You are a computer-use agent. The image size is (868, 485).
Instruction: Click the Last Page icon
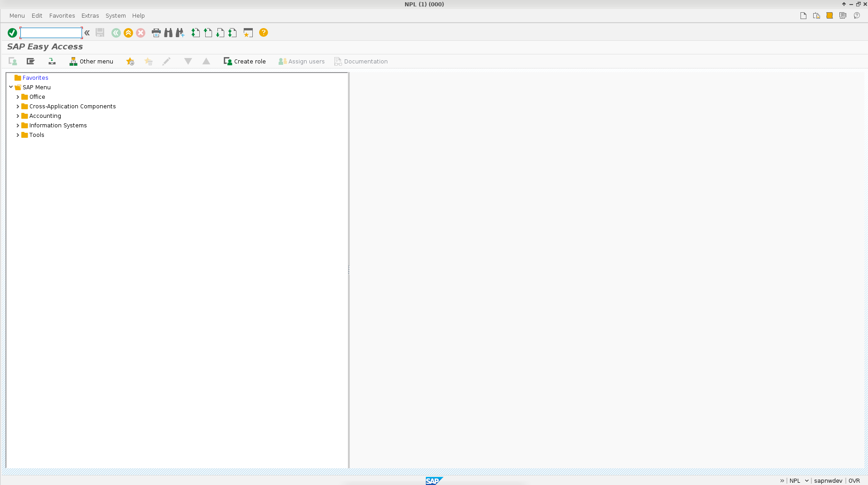click(x=232, y=33)
